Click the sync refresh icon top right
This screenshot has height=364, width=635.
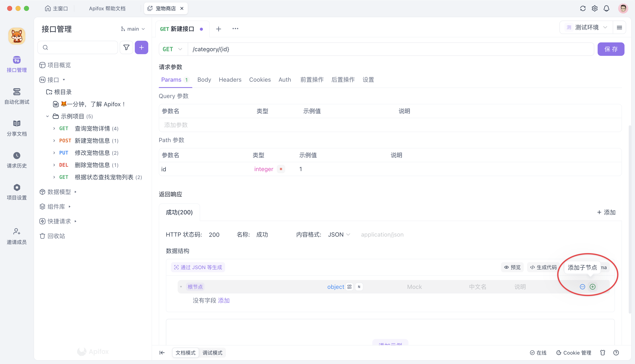tap(583, 8)
